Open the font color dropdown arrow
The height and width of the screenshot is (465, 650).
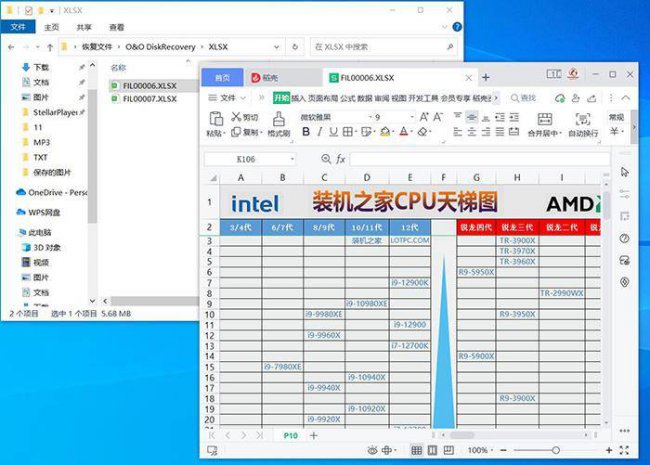[411, 132]
